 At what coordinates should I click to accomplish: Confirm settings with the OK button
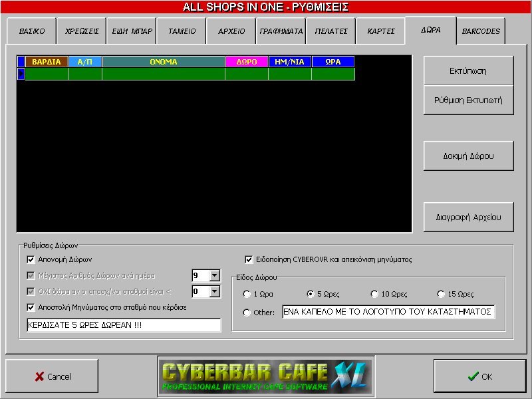click(x=479, y=376)
